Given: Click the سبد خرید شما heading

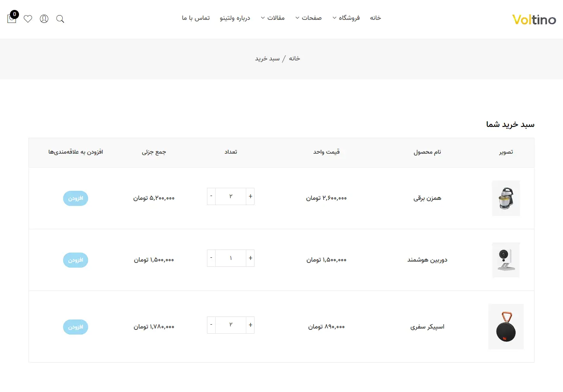Looking at the screenshot, I should pos(510,124).
